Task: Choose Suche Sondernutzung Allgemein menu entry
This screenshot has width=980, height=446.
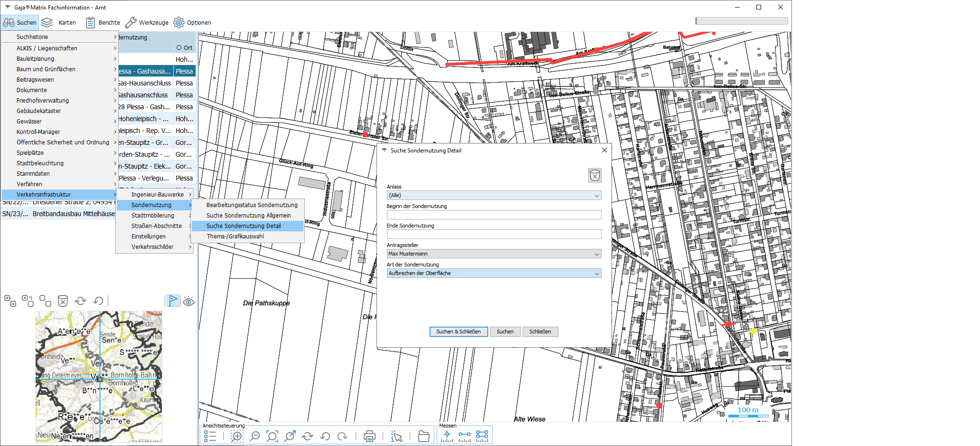Action: [x=248, y=215]
